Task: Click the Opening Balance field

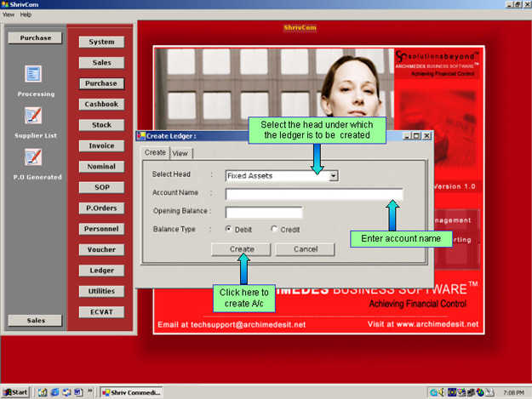Action: click(264, 212)
